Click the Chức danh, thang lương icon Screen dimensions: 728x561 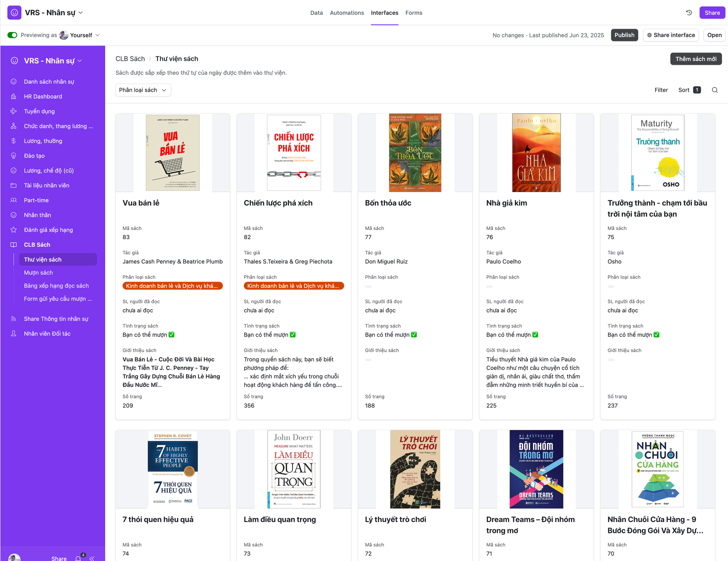pyautogui.click(x=13, y=126)
